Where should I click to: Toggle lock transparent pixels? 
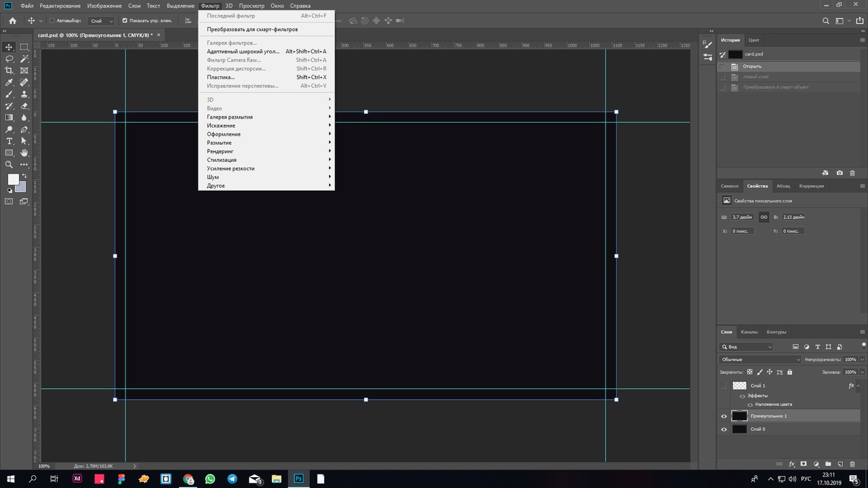point(749,372)
